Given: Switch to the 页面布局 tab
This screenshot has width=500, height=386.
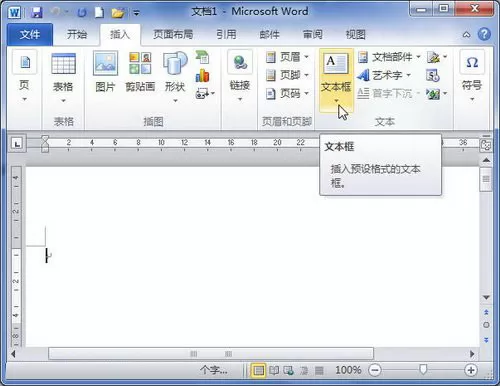Looking at the screenshot, I should [x=173, y=34].
